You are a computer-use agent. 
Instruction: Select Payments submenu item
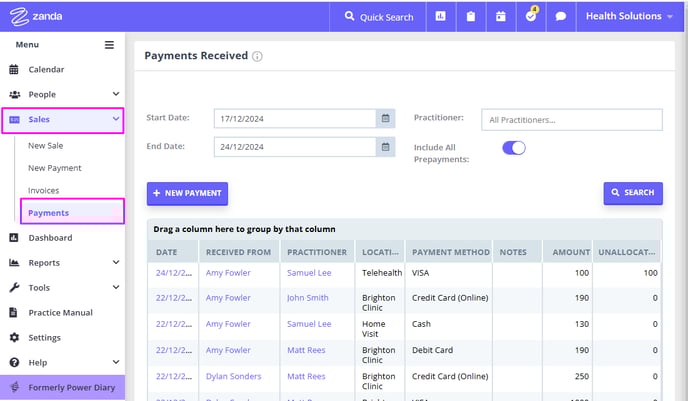click(72, 211)
